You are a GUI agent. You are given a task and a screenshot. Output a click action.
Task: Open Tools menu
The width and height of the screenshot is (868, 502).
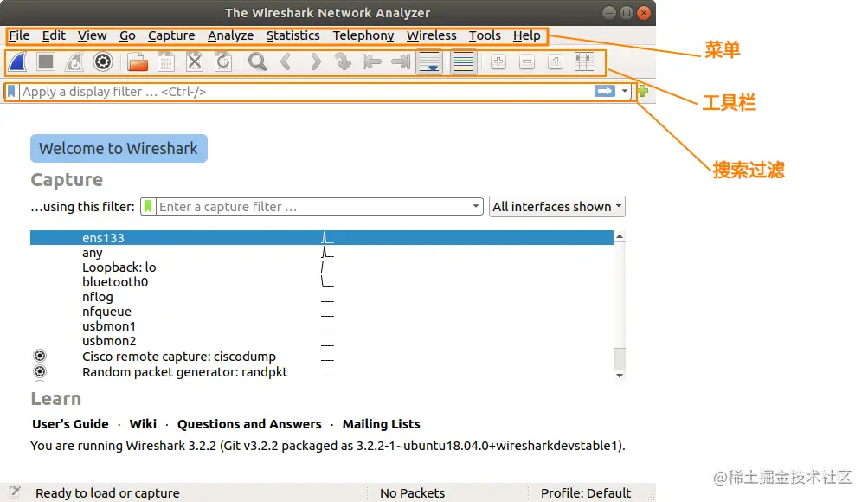coord(485,35)
